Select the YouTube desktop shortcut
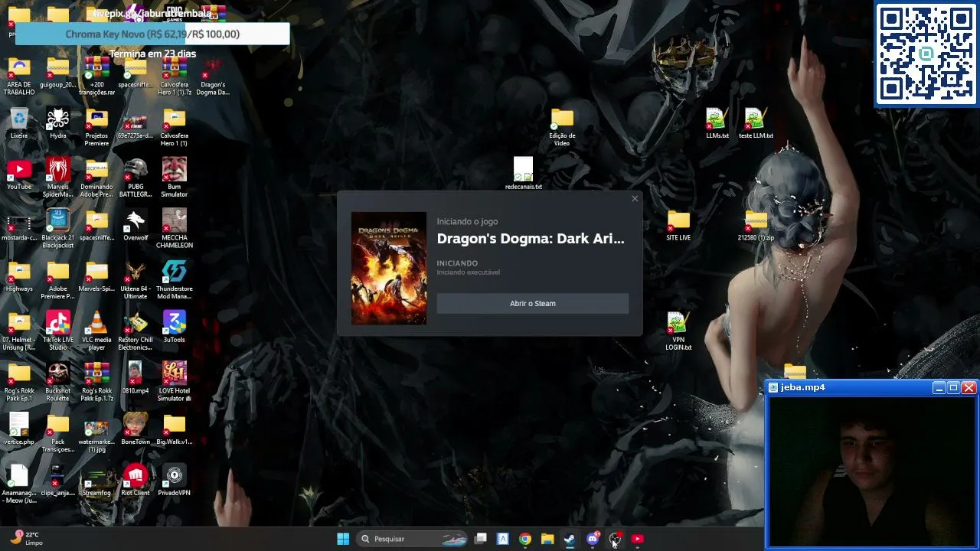This screenshot has height=551, width=980. click(x=19, y=174)
